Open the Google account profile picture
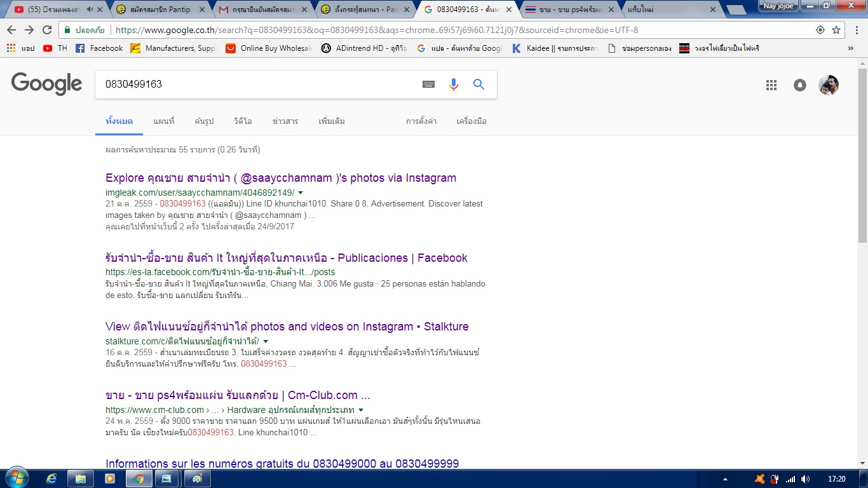The width and height of the screenshot is (868, 488). (829, 85)
